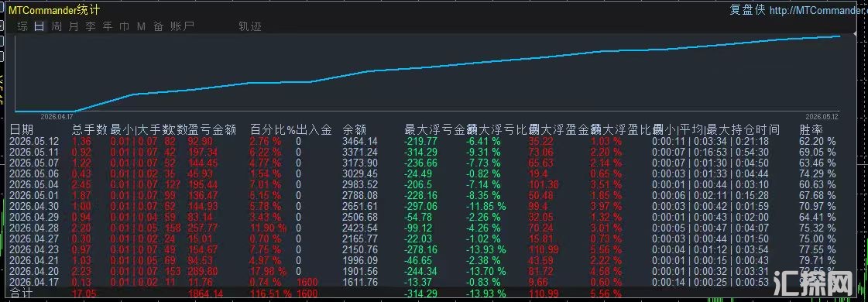
Task: Switch to the 季 quarterly tab
Action: [x=91, y=26]
